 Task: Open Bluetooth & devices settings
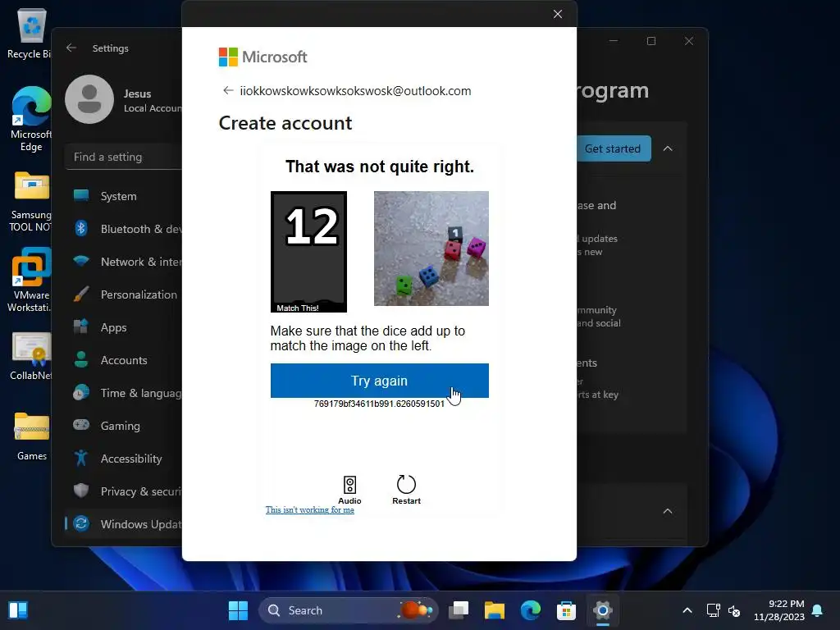[125, 229]
